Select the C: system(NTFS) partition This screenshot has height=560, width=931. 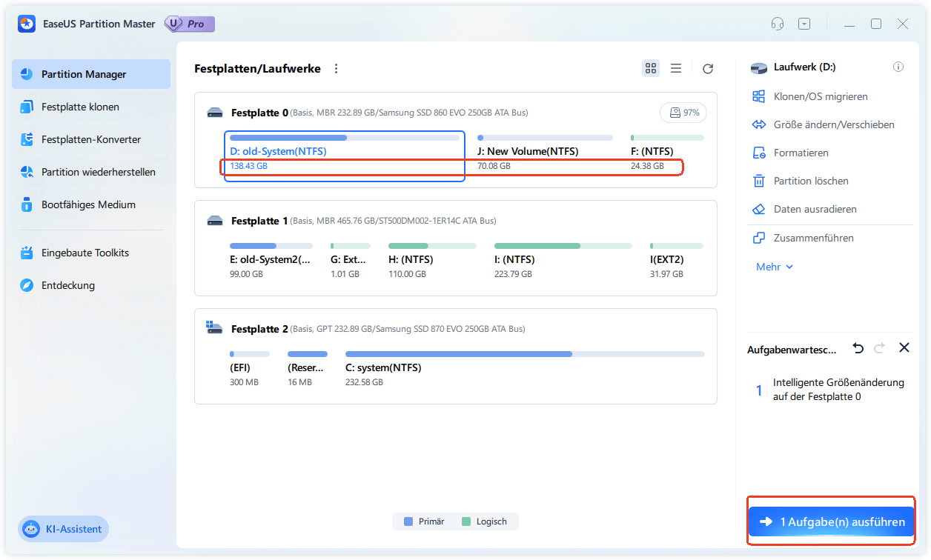pos(525,368)
